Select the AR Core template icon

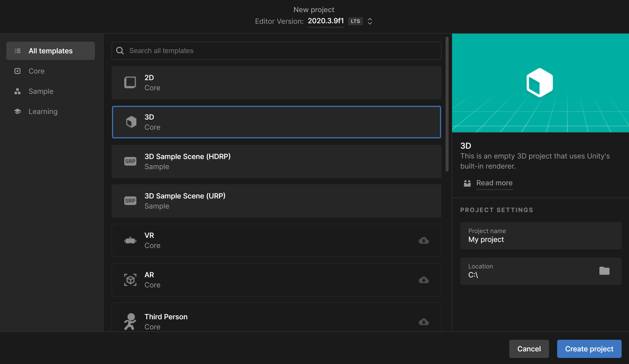[x=130, y=280]
